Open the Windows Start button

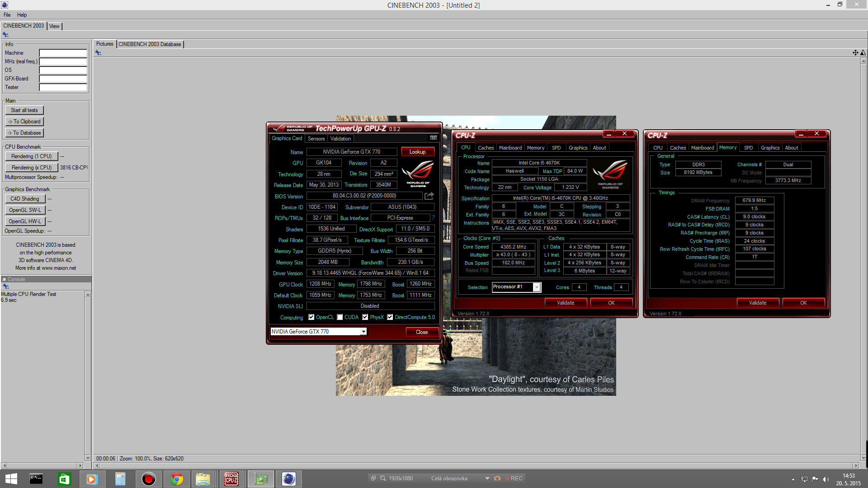[11, 479]
